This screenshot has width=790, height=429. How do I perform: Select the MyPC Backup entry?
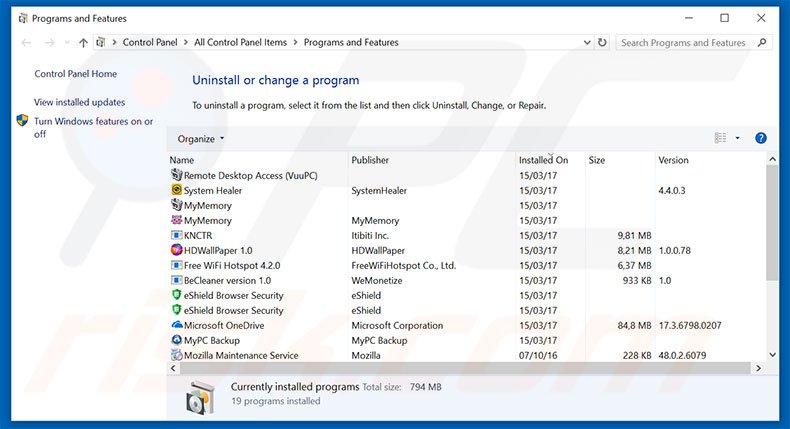[212, 340]
